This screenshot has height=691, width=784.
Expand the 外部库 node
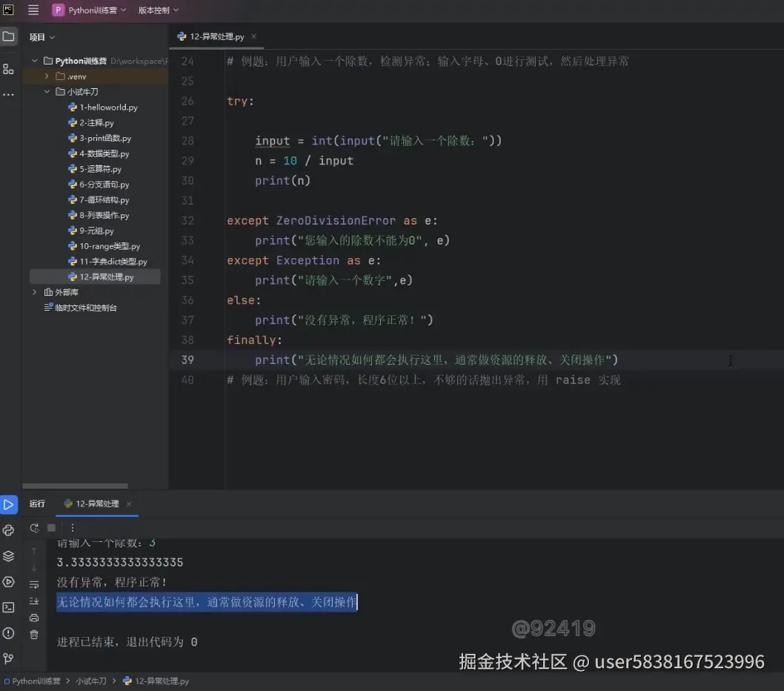point(34,291)
